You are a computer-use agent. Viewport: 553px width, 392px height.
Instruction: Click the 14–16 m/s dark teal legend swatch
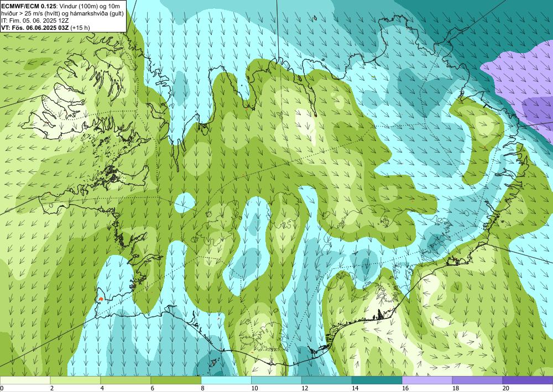(377, 380)
